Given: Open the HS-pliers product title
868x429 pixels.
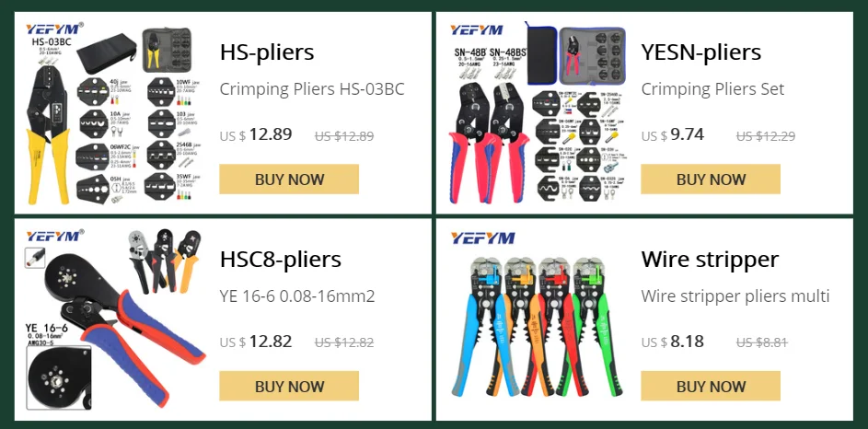Looking at the screenshot, I should [x=267, y=52].
